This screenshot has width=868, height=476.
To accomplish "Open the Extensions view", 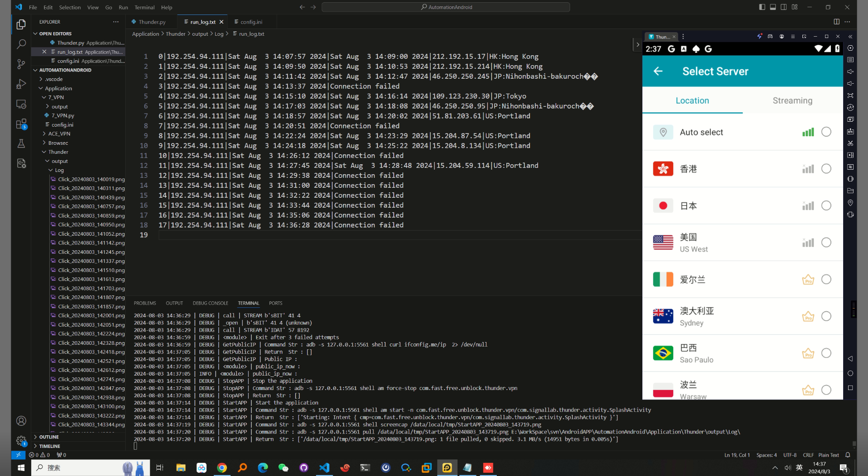I will tap(21, 124).
